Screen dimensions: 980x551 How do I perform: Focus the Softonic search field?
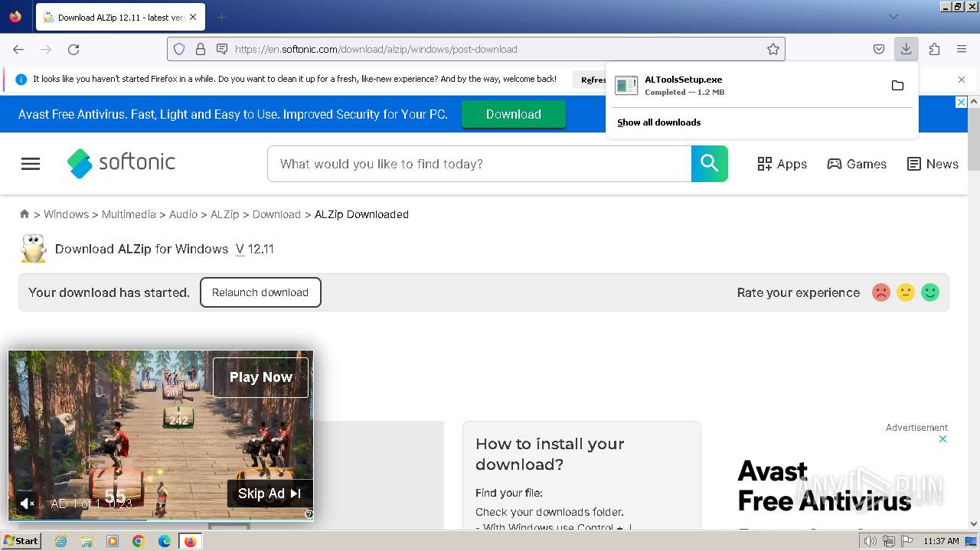pos(479,164)
